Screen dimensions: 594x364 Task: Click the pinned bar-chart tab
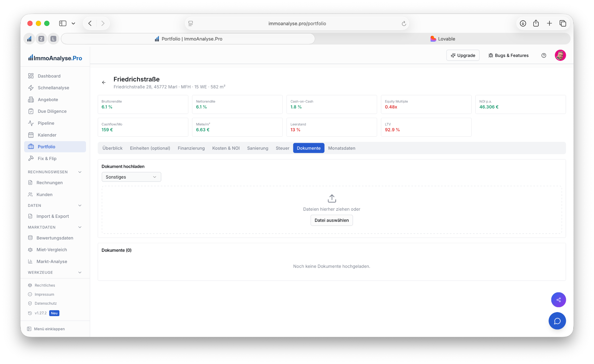pos(29,39)
